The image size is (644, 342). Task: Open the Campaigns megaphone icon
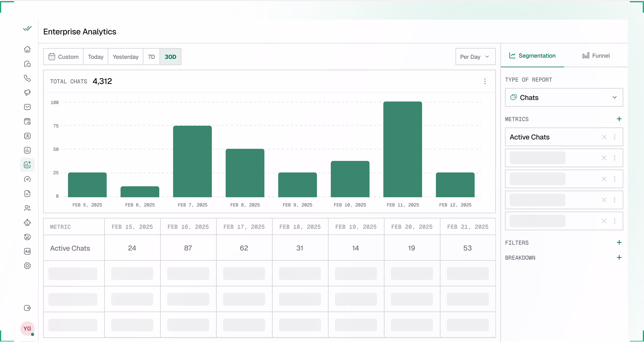(27, 92)
